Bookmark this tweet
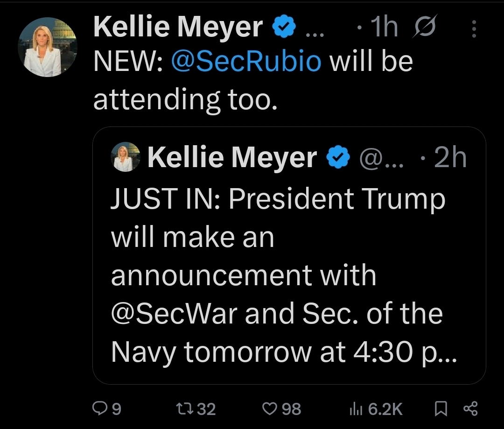Image resolution: width=504 pixels, height=429 pixels. point(440,409)
